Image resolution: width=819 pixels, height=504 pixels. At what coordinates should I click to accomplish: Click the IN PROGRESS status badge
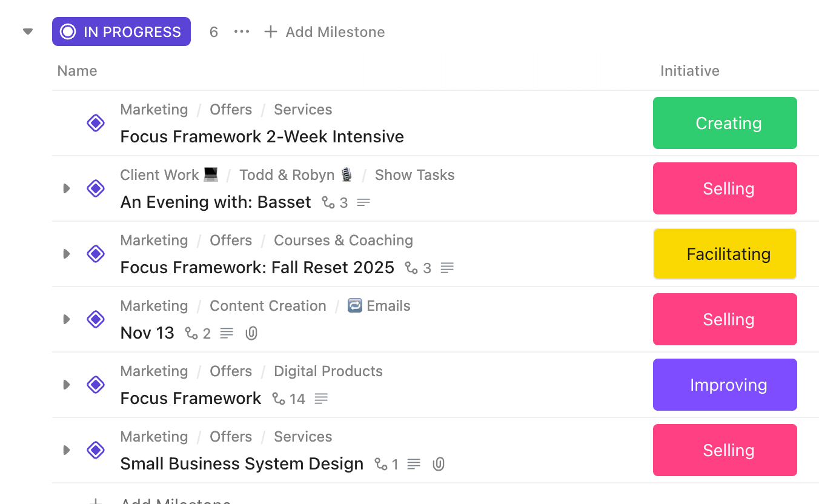click(121, 32)
